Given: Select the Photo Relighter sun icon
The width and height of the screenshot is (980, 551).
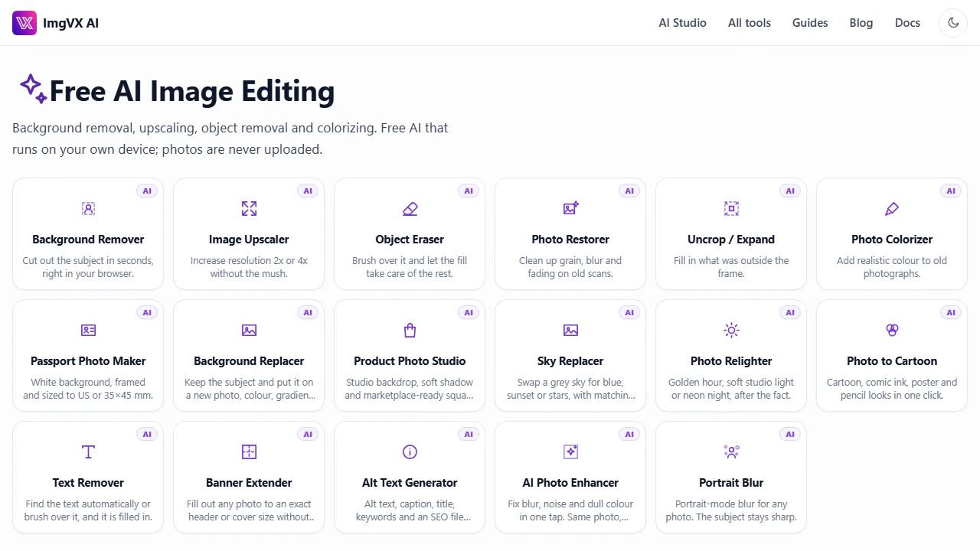Looking at the screenshot, I should click(x=731, y=331).
